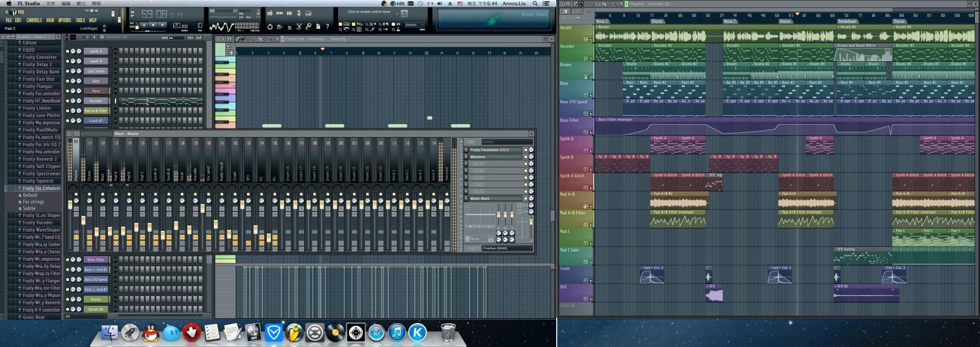Screen dimensions: 980x347
Task: Click the Trash icon in the Dock
Action: (448, 332)
